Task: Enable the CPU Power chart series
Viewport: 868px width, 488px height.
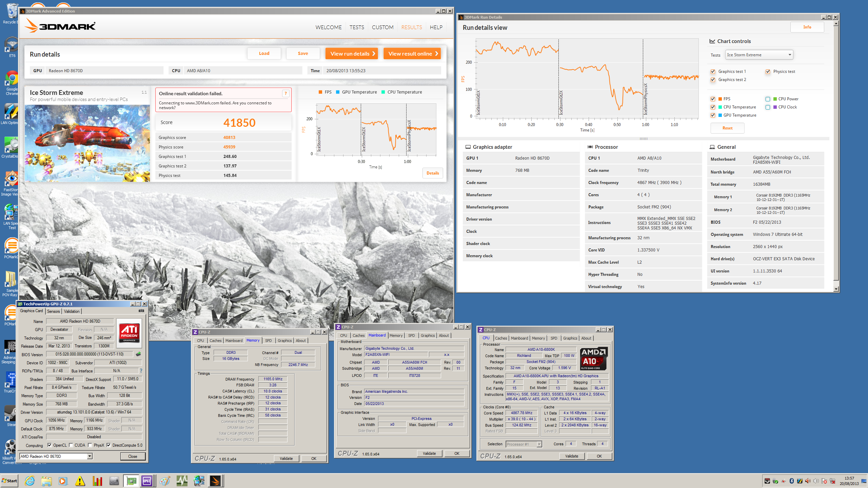Action: pos(768,99)
